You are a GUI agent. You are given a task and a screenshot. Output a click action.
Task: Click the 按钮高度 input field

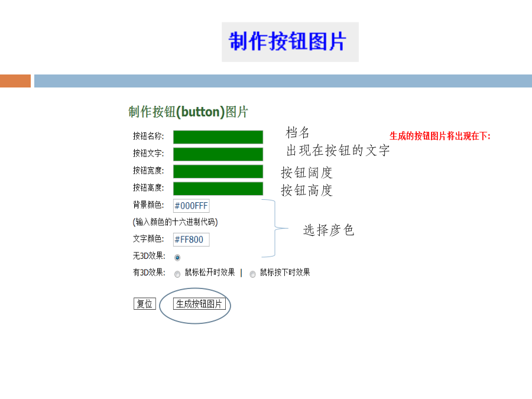click(218, 189)
